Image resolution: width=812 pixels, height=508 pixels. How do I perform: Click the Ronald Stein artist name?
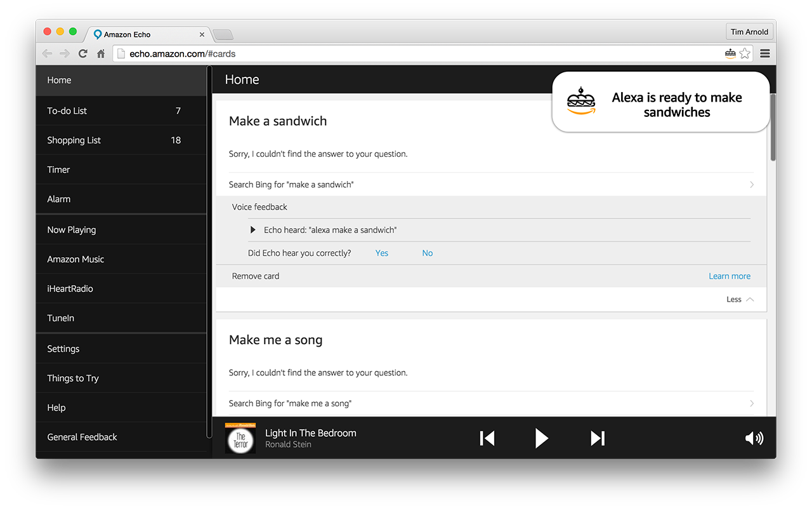pos(288,444)
